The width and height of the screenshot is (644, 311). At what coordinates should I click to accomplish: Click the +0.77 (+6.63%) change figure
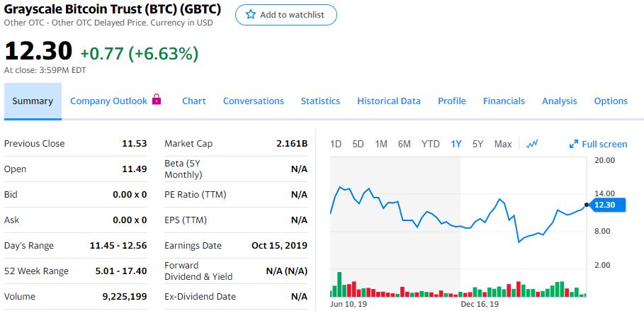(140, 53)
